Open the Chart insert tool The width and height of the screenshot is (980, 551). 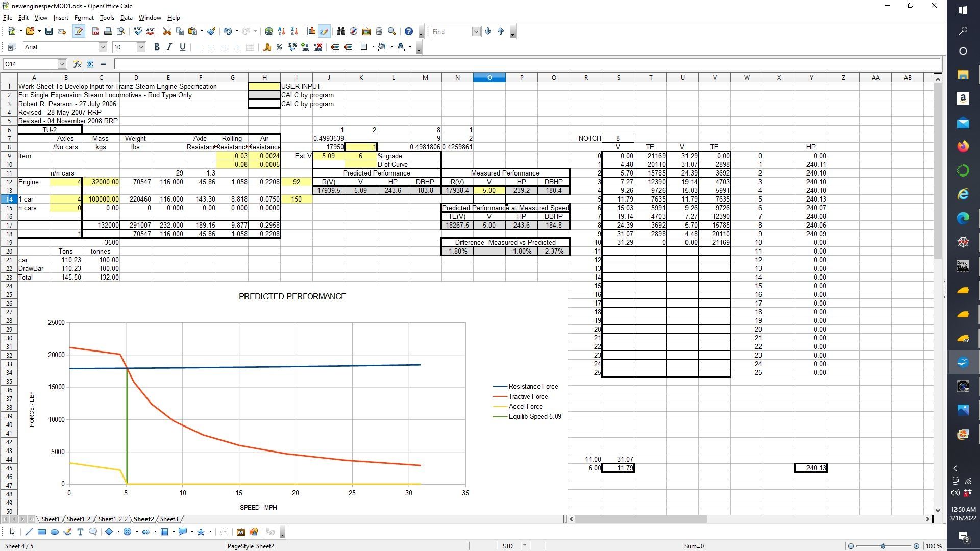click(311, 32)
